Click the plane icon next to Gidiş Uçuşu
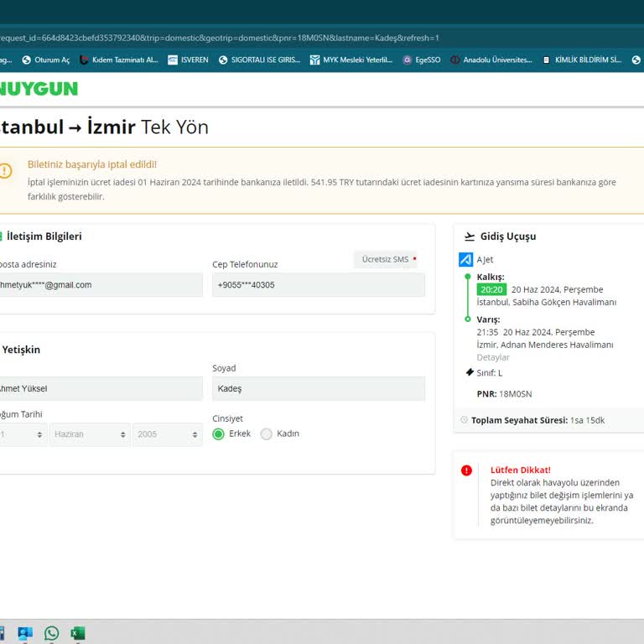Image resolution: width=644 pixels, height=644 pixels. 470,236
